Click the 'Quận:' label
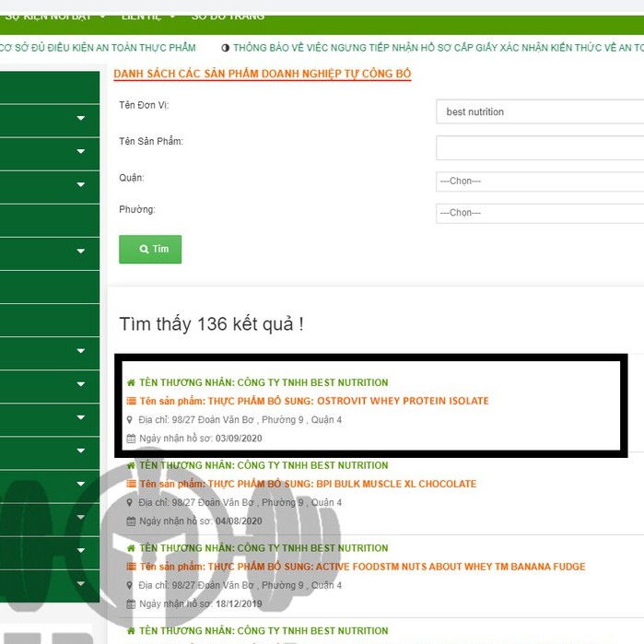The height and width of the screenshot is (644, 644). (x=132, y=178)
